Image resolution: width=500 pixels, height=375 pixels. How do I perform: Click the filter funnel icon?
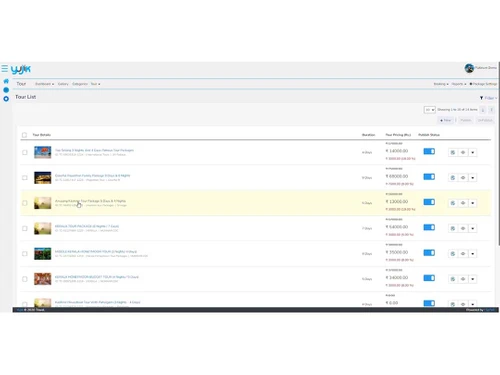coord(481,98)
